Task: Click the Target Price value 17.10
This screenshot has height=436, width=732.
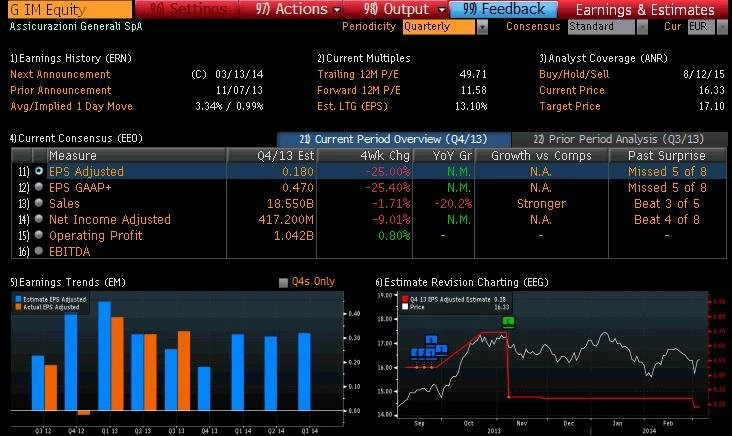Action: 711,106
